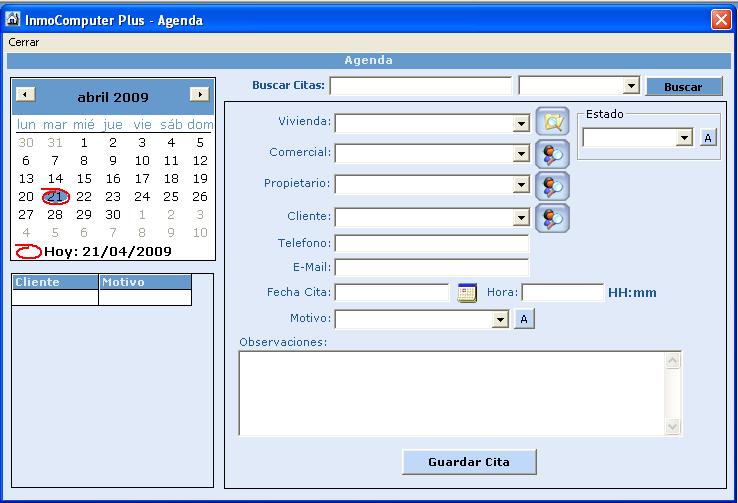Select day 12 in the calendar

tap(200, 161)
